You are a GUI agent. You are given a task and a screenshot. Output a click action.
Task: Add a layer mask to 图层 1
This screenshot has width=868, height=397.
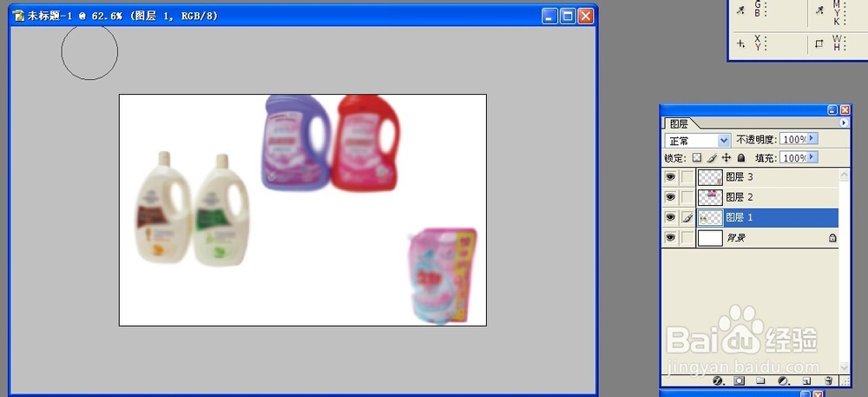[x=739, y=381]
